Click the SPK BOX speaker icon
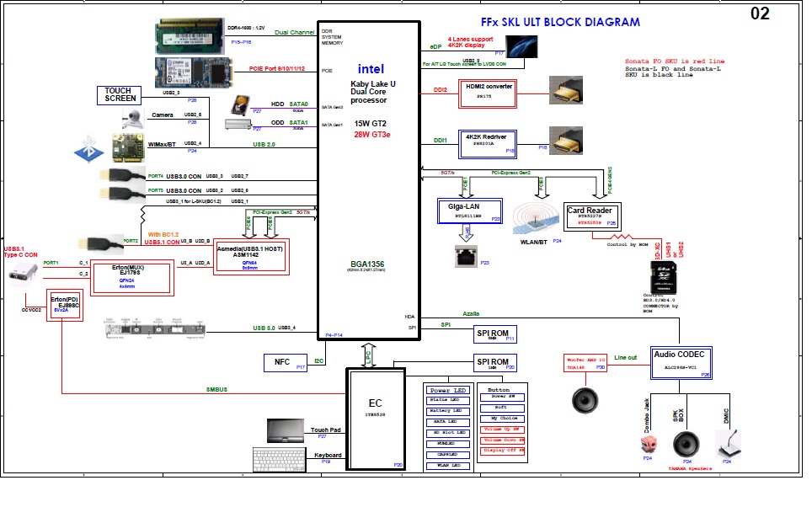 (x=686, y=445)
